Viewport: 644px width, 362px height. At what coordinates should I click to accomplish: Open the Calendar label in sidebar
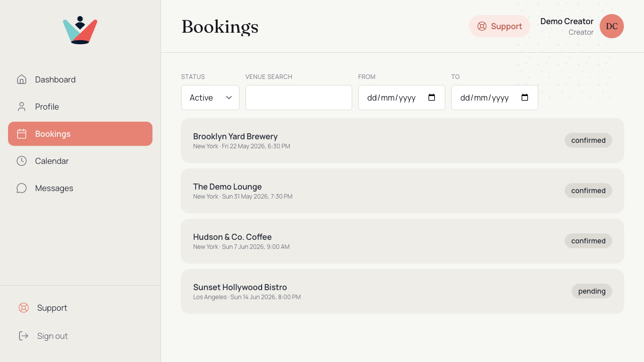click(52, 161)
